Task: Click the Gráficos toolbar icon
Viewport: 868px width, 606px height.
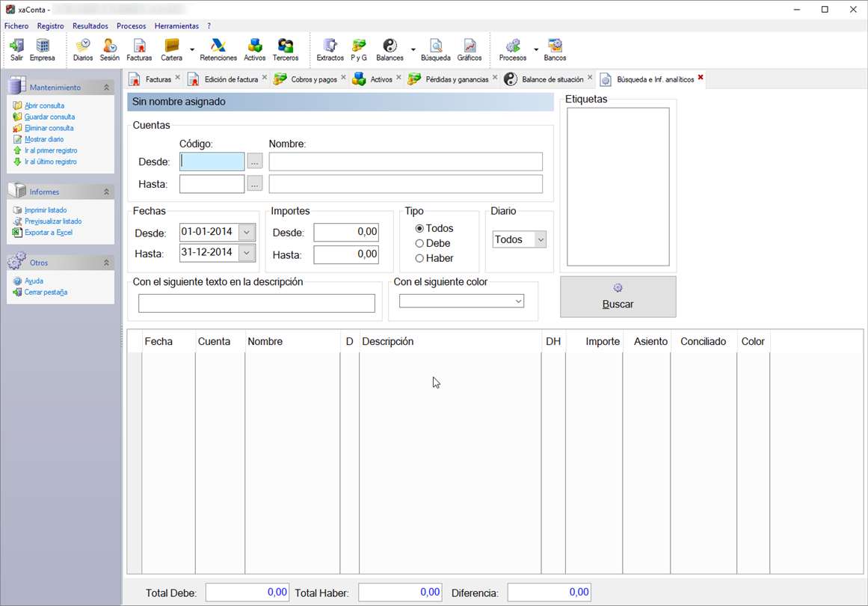Action: pos(470,50)
